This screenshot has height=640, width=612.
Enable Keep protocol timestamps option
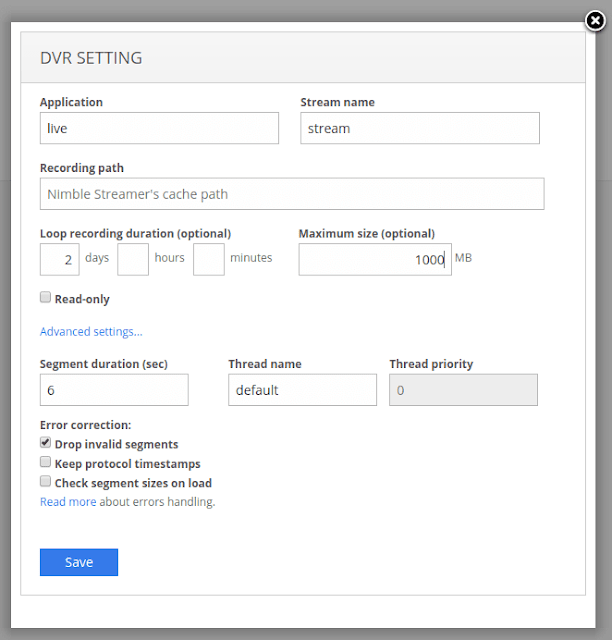tap(45, 463)
